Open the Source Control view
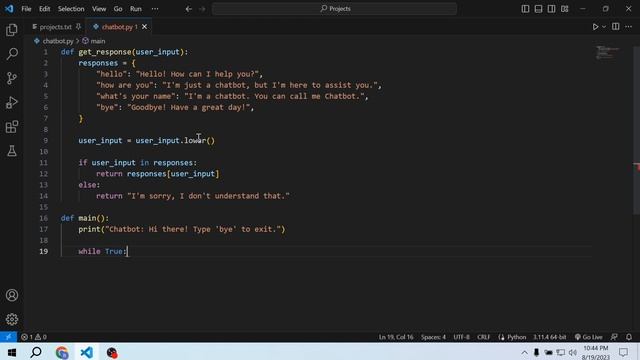The width and height of the screenshot is (640, 360). [12, 78]
